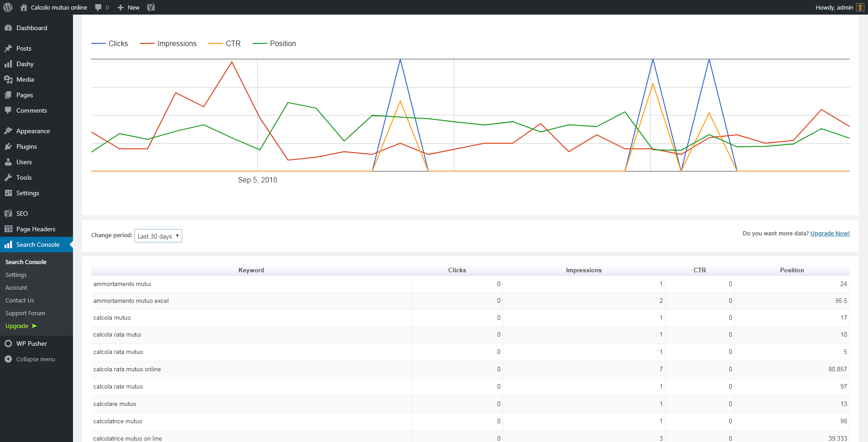
Task: Click the Page Headers icon
Action: point(8,229)
